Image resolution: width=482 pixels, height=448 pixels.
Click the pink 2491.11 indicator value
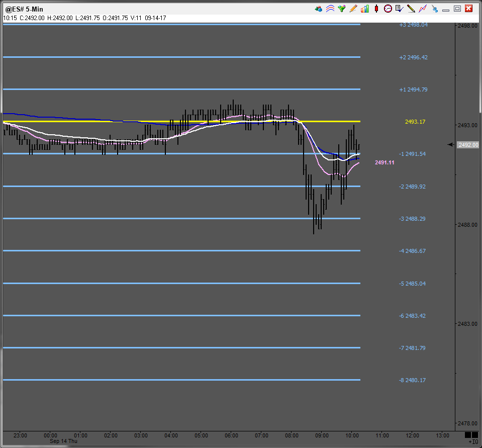[384, 162]
